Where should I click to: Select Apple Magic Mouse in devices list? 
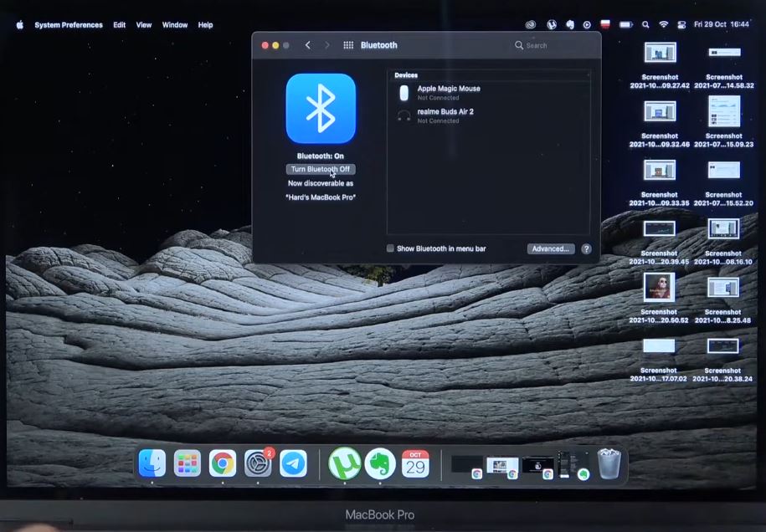point(488,93)
